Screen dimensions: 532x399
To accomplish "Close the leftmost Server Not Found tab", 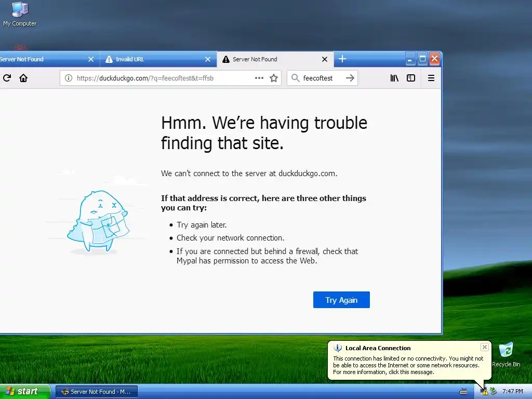I will point(91,59).
